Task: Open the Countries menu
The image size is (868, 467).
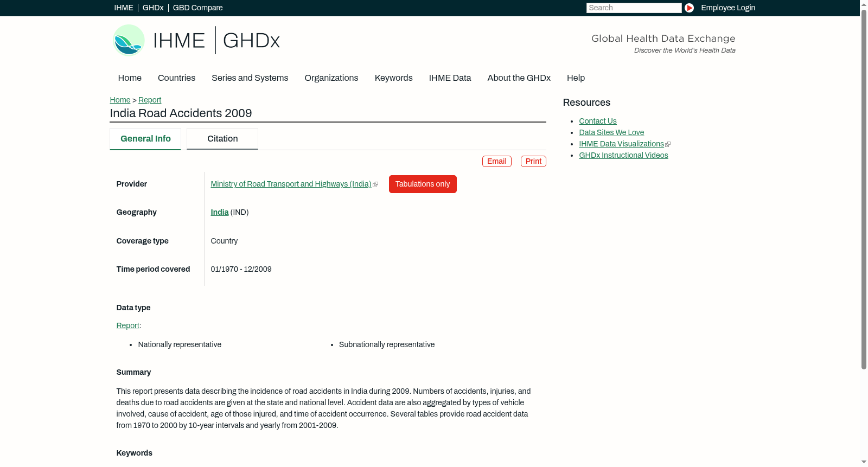Action: [177, 78]
